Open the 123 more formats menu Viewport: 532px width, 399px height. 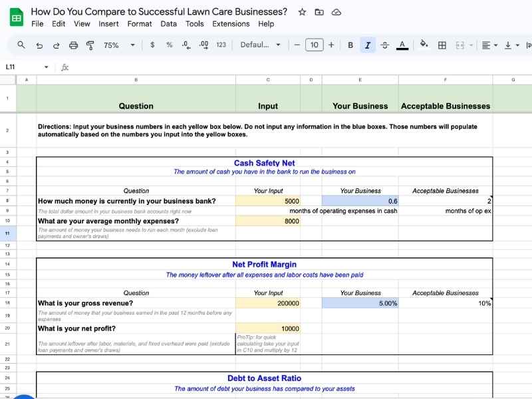coord(221,45)
